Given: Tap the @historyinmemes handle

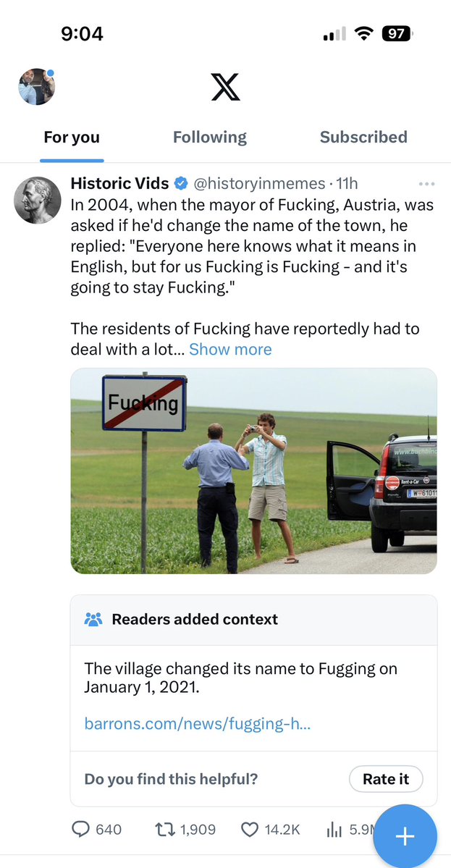Looking at the screenshot, I should (x=258, y=184).
